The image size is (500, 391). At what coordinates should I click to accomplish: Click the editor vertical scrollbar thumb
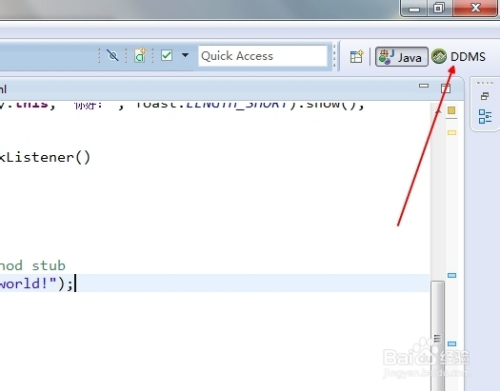point(437,336)
